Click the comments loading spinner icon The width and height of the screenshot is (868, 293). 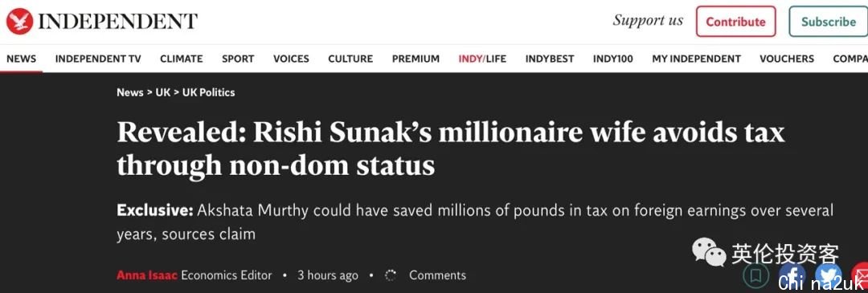click(391, 275)
